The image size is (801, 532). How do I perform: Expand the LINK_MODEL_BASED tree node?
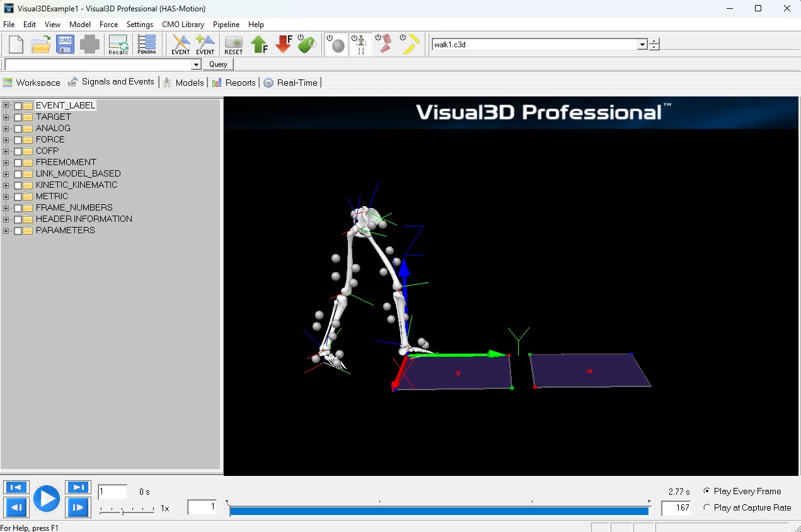point(6,174)
